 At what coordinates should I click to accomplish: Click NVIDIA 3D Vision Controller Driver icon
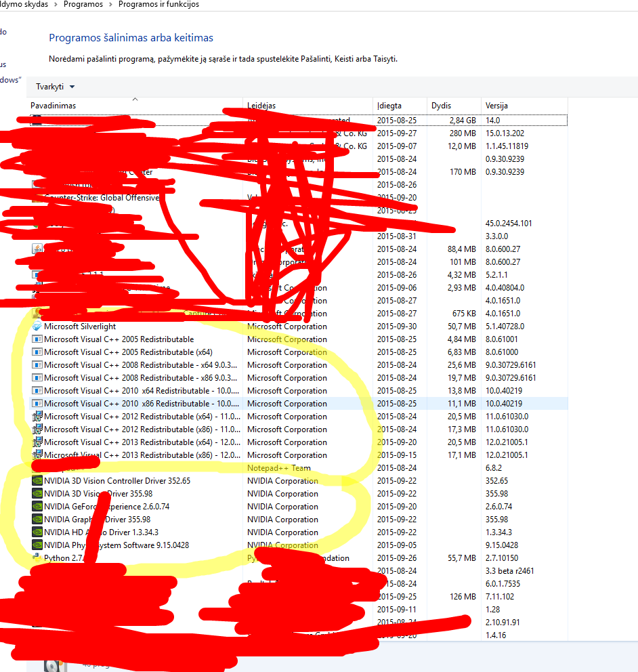pos(37,481)
